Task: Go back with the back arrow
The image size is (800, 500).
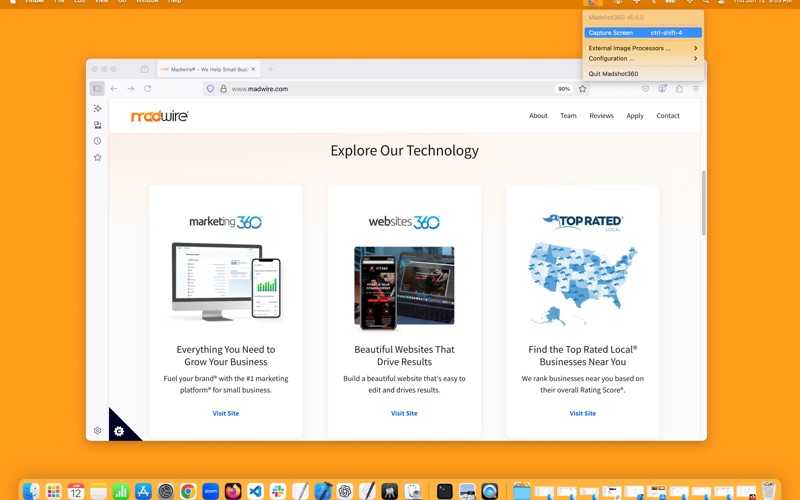Action: tap(114, 89)
